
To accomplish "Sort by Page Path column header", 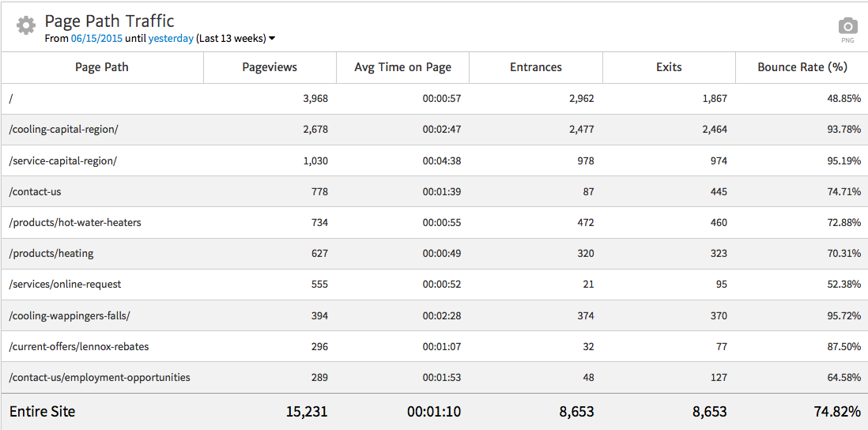I will pyautogui.click(x=102, y=67).
